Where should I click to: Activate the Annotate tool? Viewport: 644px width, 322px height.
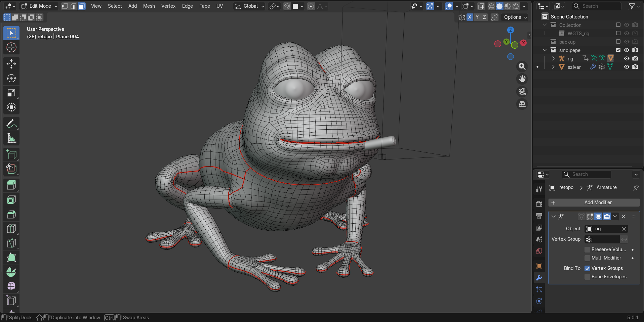[11, 124]
